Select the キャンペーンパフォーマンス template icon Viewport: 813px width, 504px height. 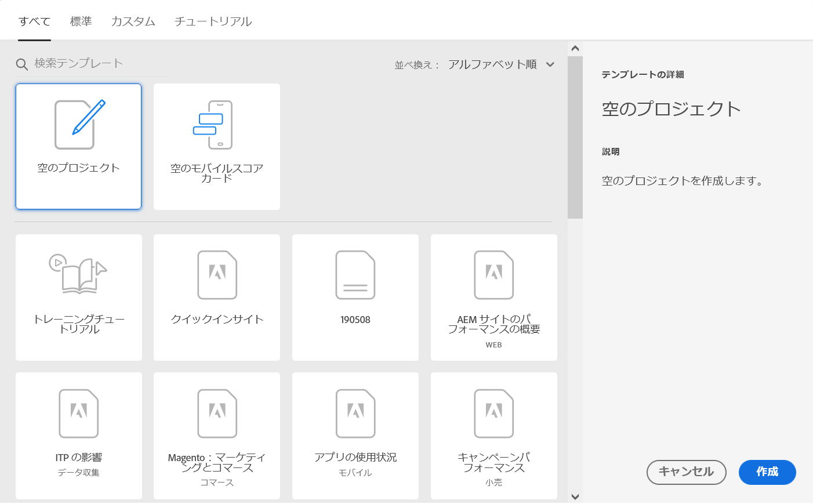tap(493, 413)
